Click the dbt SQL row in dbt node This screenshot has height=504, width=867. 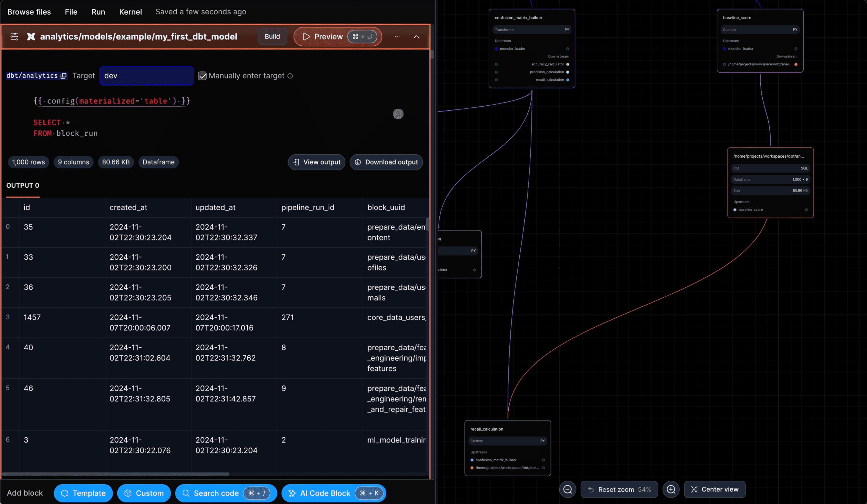[770, 168]
